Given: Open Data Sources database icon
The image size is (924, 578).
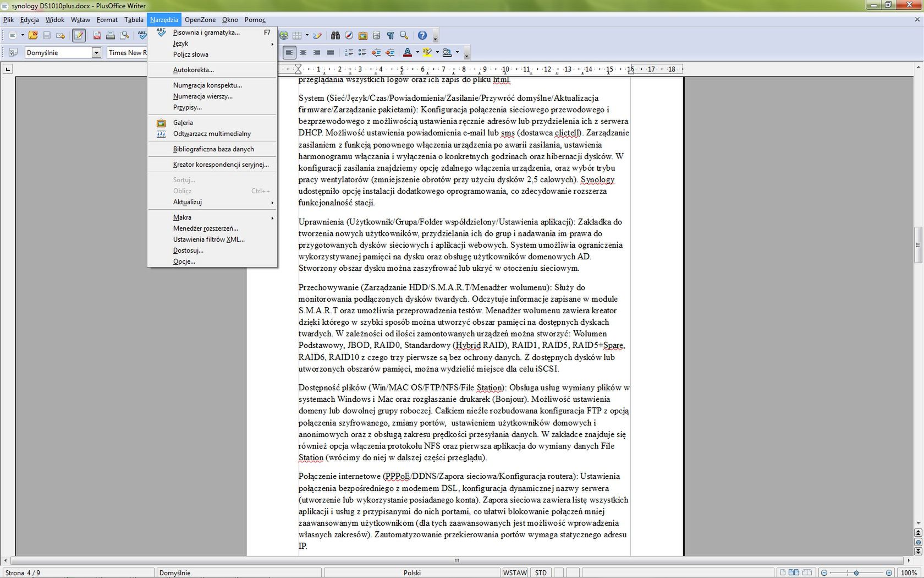Looking at the screenshot, I should pyautogui.click(x=377, y=35).
